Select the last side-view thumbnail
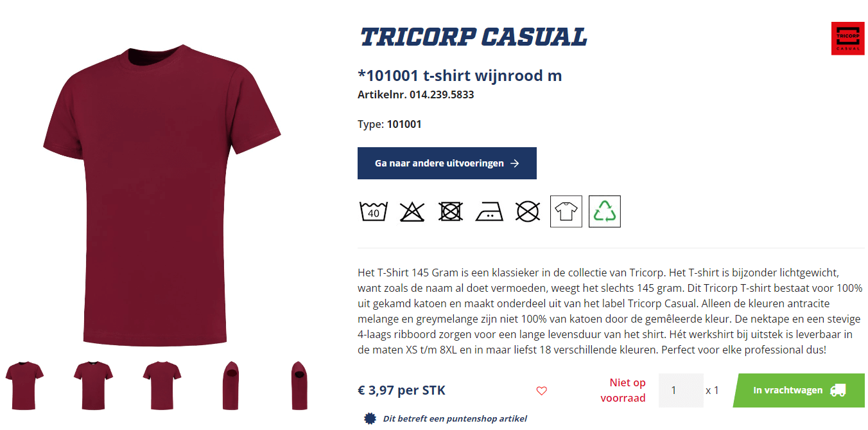 [299, 386]
